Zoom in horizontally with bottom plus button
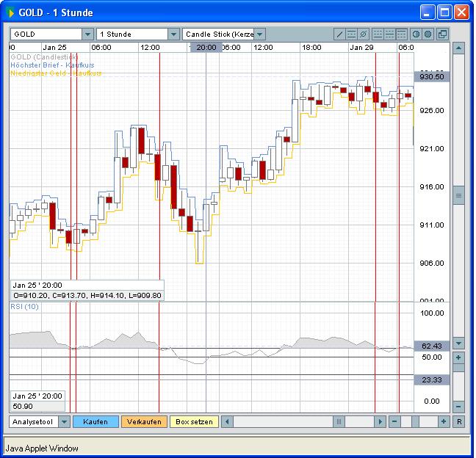The height and width of the screenshot is (458, 476). (444, 421)
